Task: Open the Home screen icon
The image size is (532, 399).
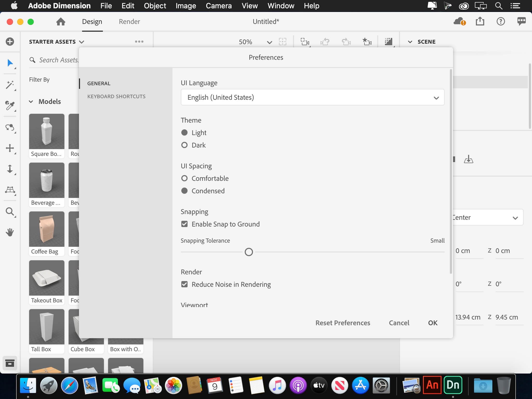Action: tap(61, 22)
